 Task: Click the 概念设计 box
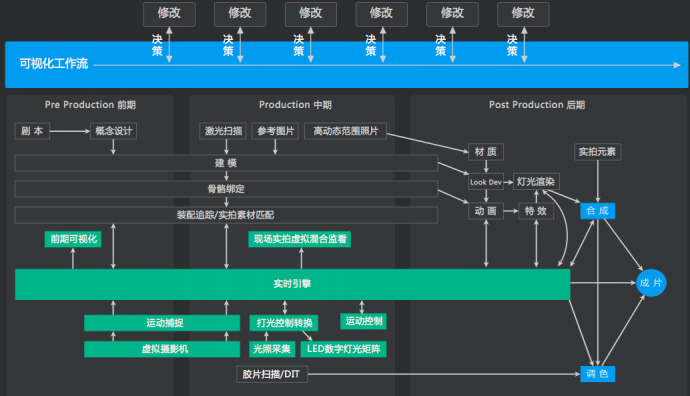[114, 131]
